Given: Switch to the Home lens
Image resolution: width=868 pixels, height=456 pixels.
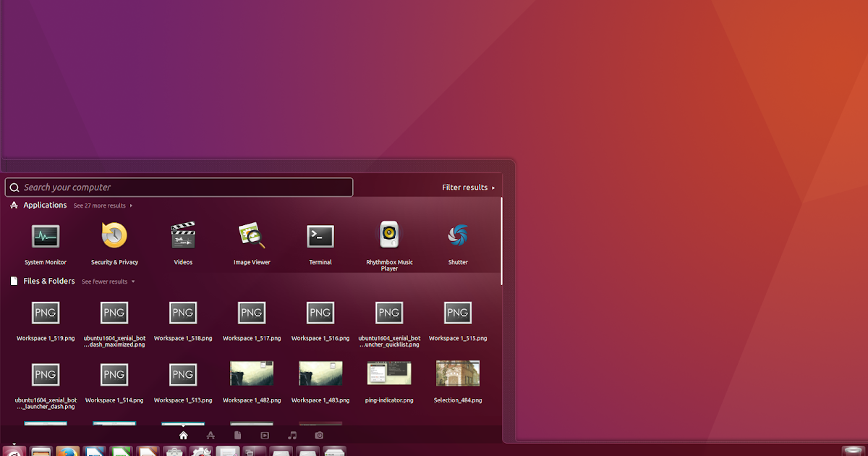Looking at the screenshot, I should [x=184, y=434].
